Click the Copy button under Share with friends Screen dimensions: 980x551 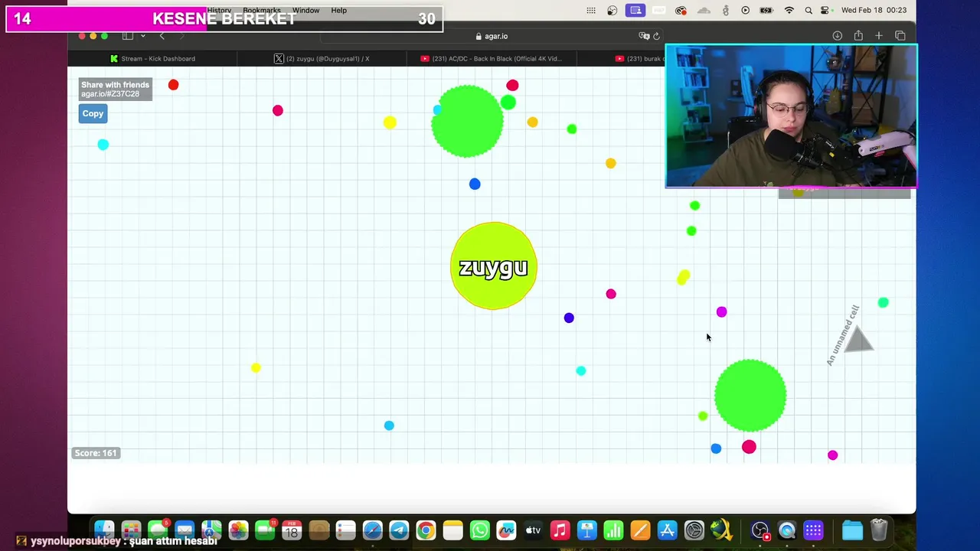coord(93,113)
